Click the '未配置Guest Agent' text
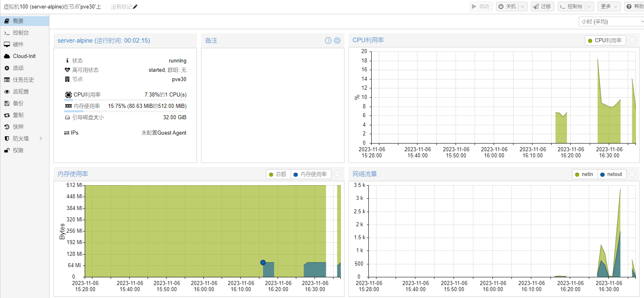644x298 pixels. 164,133
